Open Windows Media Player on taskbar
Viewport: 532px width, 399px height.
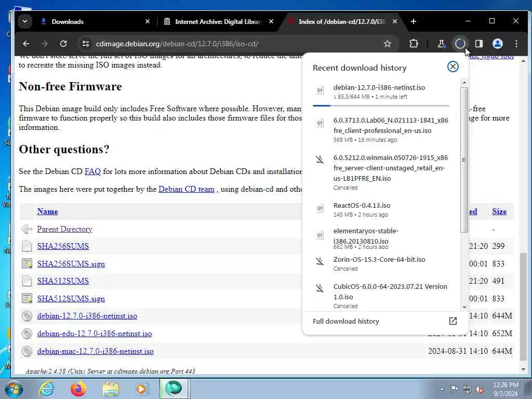click(x=142, y=389)
